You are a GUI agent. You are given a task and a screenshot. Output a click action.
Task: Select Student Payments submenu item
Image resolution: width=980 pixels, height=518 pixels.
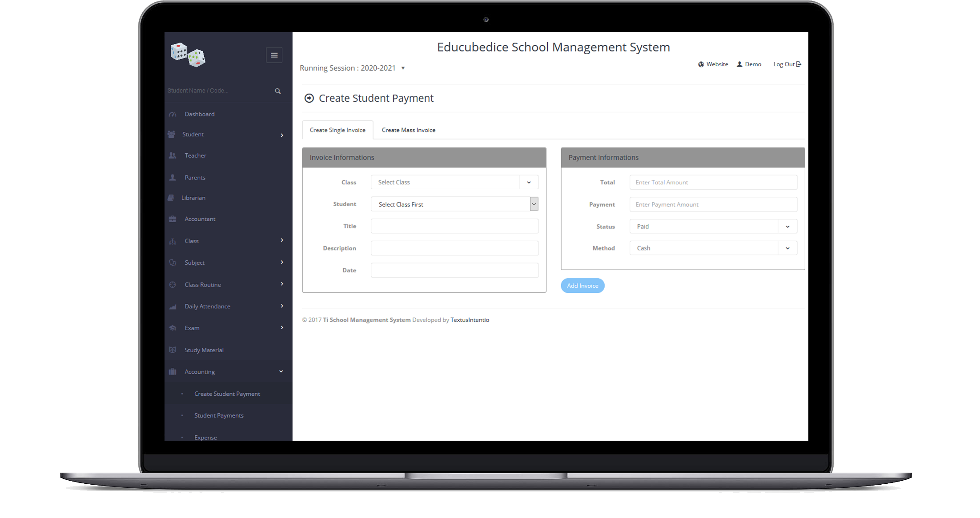[219, 415]
